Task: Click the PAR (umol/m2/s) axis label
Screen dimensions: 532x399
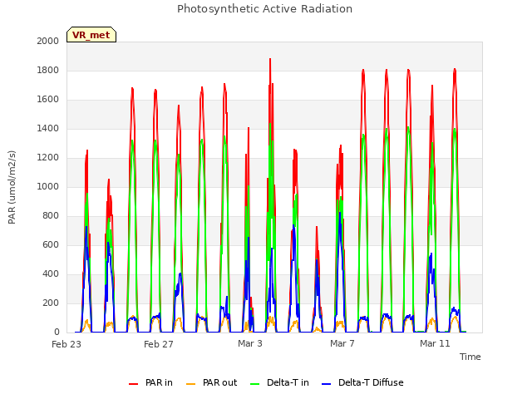Action: (x=12, y=187)
